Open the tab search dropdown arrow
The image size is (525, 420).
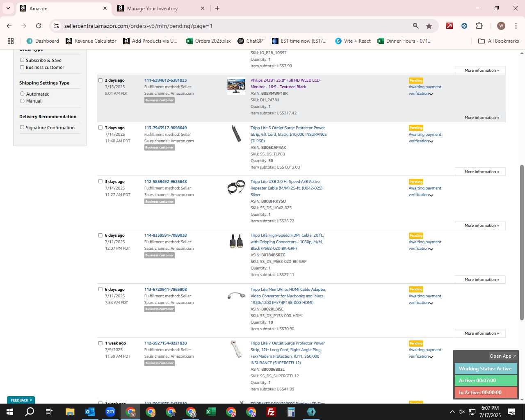(8, 8)
